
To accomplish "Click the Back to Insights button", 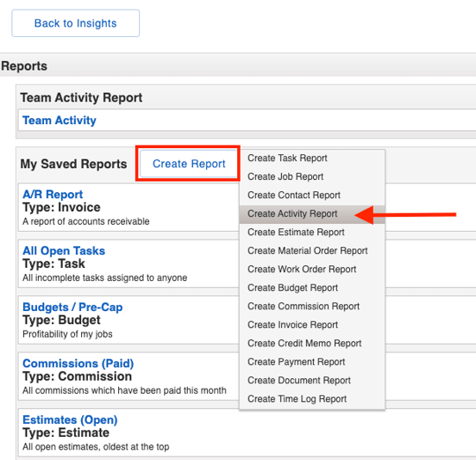I will click(x=76, y=23).
